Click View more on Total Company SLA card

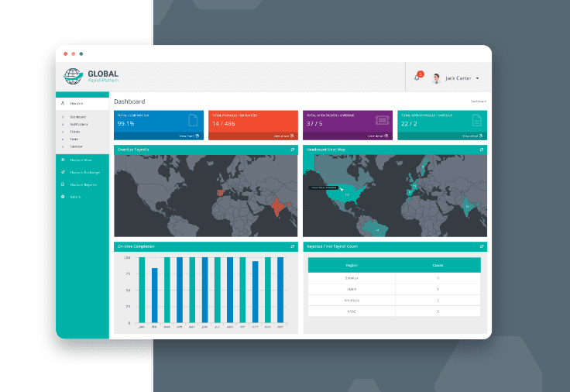coord(189,136)
